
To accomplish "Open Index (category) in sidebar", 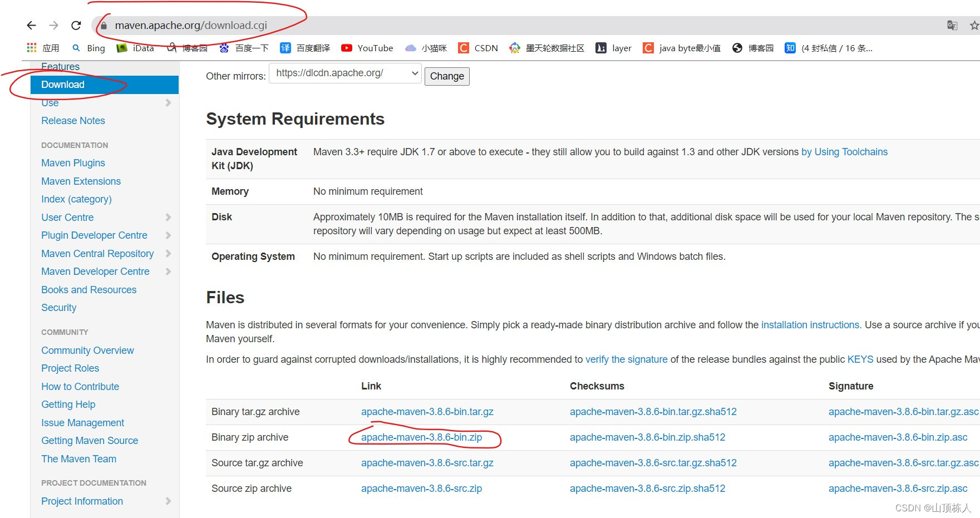I will (x=76, y=199).
